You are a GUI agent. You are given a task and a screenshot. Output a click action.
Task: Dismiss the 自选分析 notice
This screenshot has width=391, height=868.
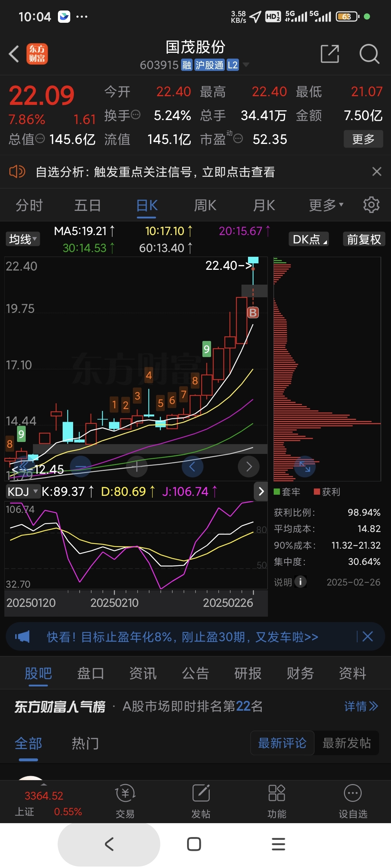(377, 171)
